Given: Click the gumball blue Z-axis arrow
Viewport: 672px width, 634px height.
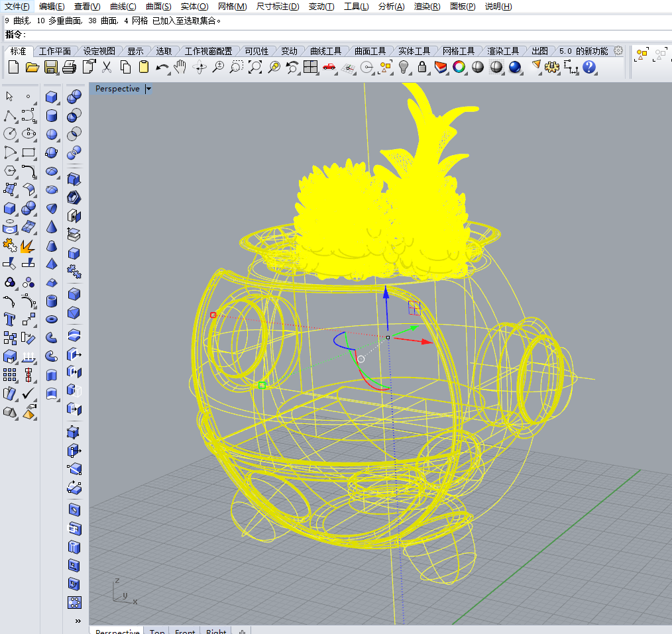Looking at the screenshot, I should click(x=386, y=309).
